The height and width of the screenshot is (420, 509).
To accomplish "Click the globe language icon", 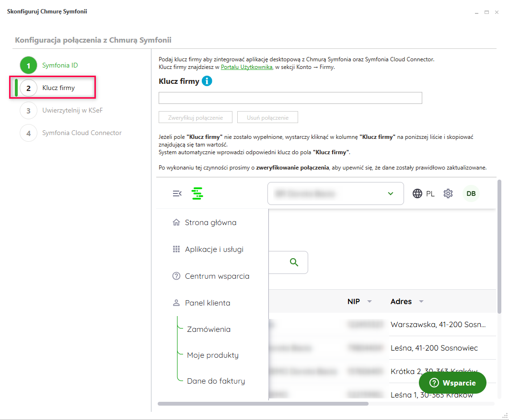I will pos(417,193).
